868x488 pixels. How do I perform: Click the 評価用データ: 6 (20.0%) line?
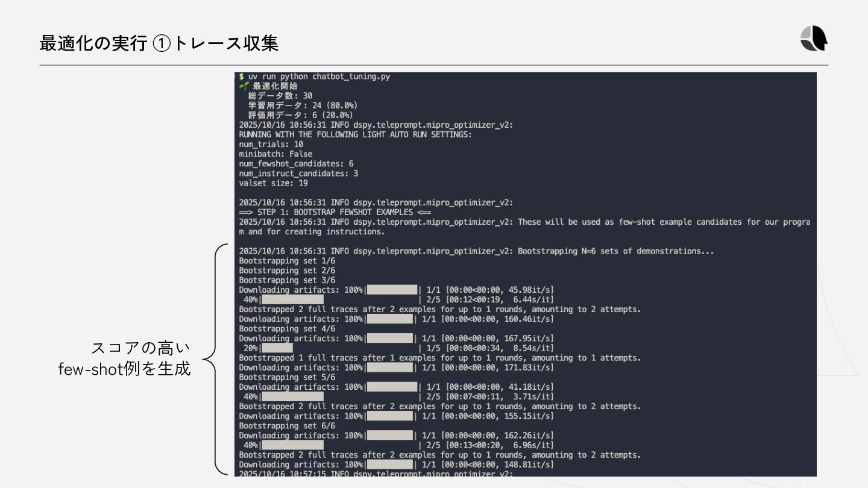pos(300,115)
